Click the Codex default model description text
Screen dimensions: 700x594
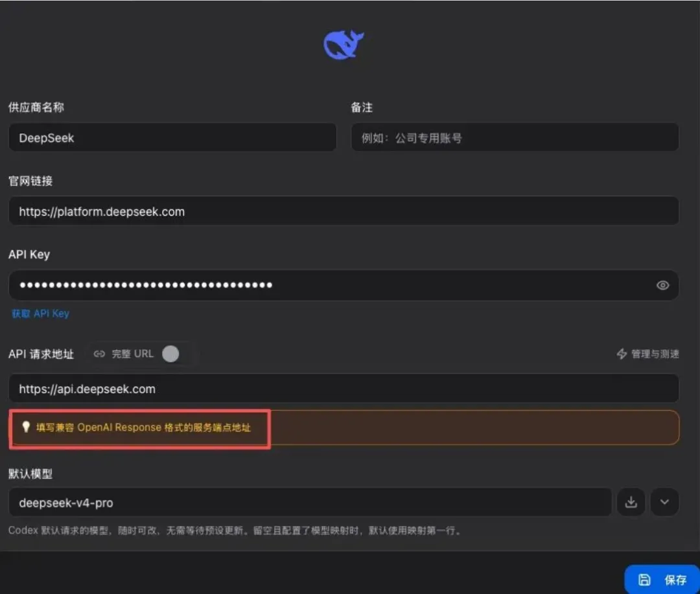tap(235, 531)
